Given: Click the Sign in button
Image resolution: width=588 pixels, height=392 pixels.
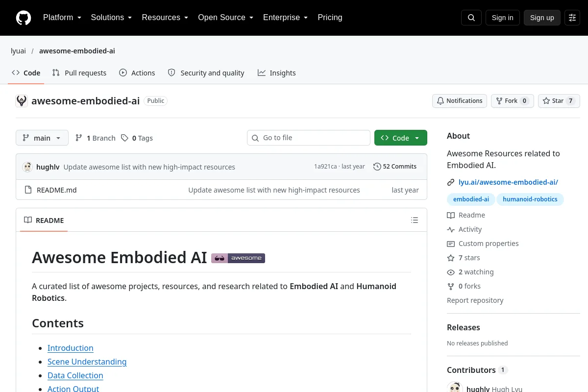Looking at the screenshot, I should 502,18.
